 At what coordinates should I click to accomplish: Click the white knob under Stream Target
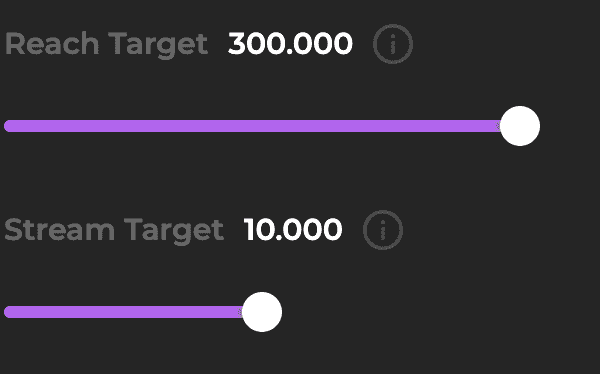pos(262,312)
